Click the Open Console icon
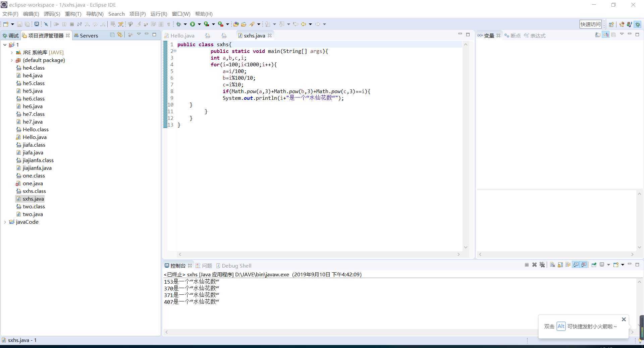The width and height of the screenshot is (644, 348). pyautogui.click(x=616, y=265)
